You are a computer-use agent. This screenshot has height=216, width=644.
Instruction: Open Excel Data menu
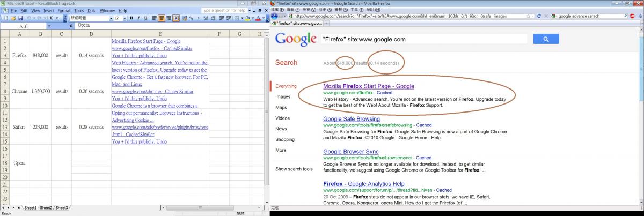(x=92, y=10)
